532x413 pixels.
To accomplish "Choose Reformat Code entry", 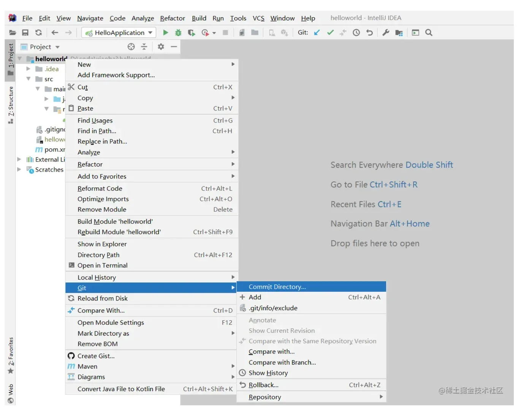I will (152, 188).
